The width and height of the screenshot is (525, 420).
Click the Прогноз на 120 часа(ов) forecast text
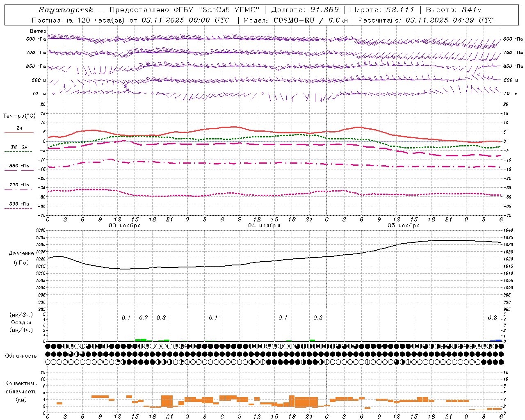tap(79, 20)
